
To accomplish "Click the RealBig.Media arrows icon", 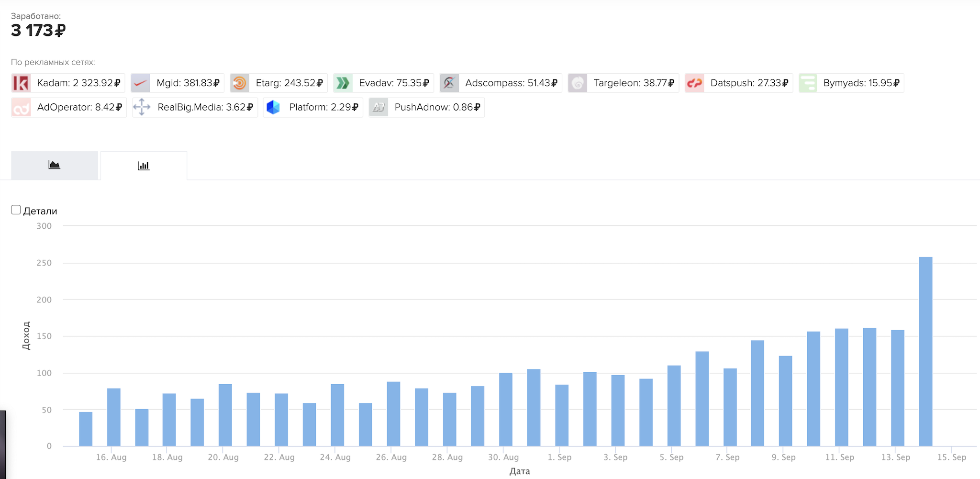I will tap(142, 107).
